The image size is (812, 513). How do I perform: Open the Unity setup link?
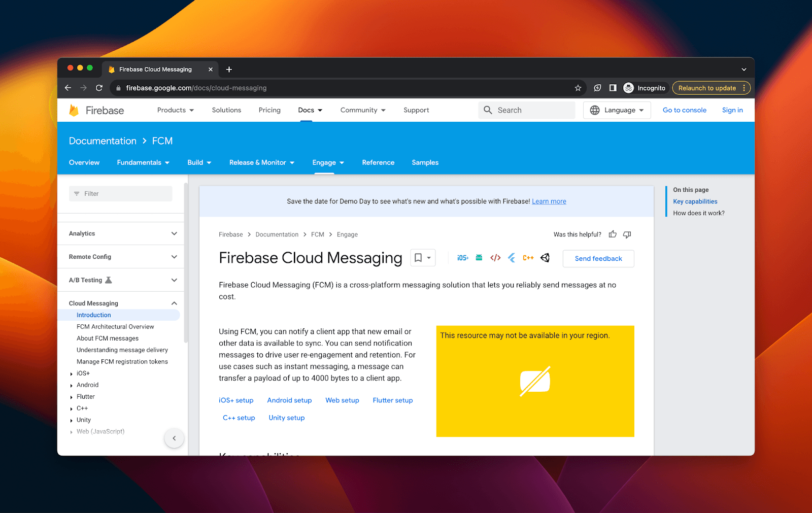tap(287, 418)
